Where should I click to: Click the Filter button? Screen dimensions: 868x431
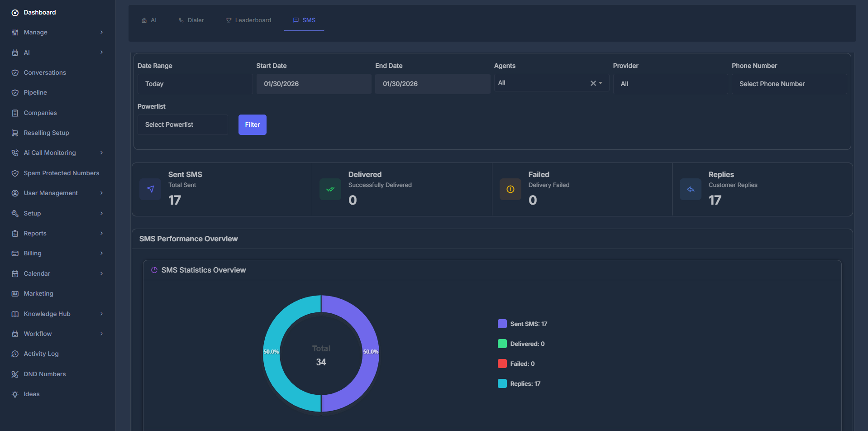(253, 125)
